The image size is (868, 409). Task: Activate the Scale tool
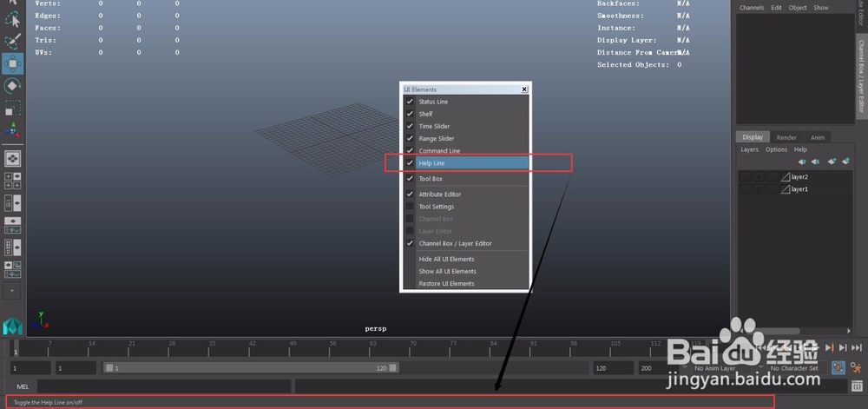coord(13,108)
